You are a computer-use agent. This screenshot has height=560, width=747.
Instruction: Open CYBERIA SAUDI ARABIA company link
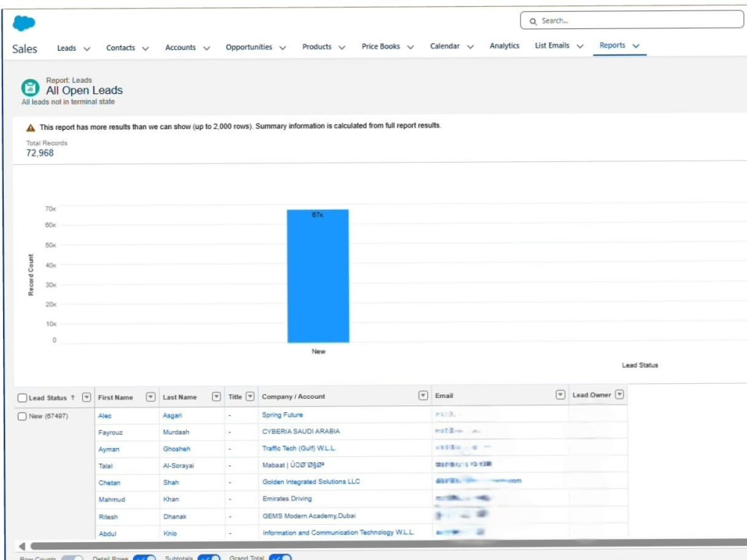[301, 432]
